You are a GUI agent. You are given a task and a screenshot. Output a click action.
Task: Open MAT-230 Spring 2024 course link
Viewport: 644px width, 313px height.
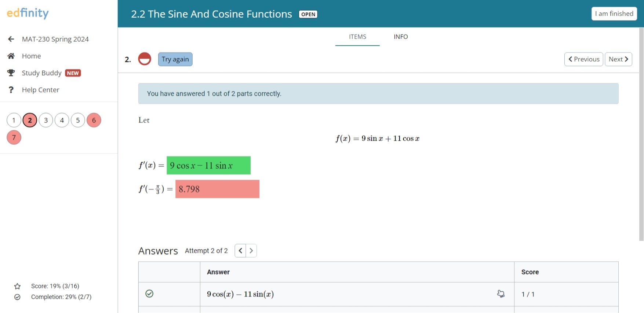pyautogui.click(x=55, y=39)
